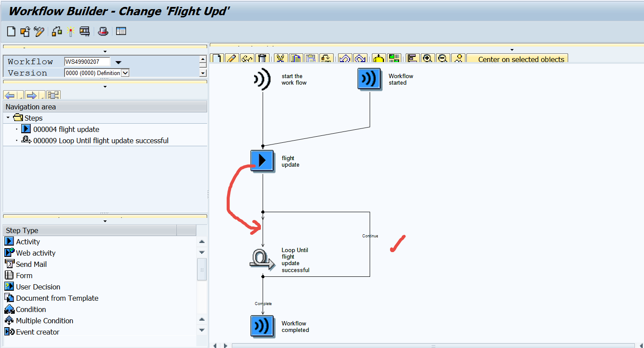Select the 'flight update' activity node
The image size is (644, 348).
pos(262,161)
